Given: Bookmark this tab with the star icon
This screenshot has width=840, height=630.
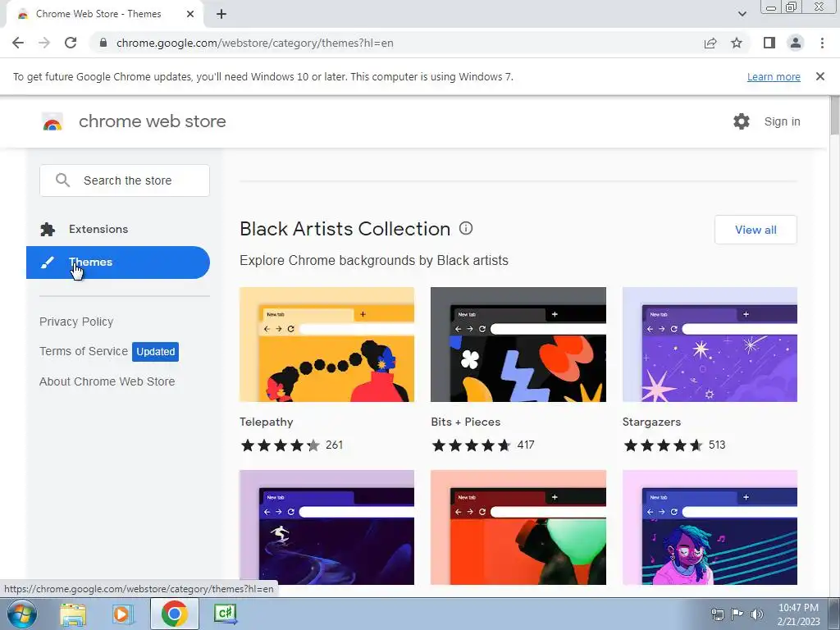Looking at the screenshot, I should point(737,43).
